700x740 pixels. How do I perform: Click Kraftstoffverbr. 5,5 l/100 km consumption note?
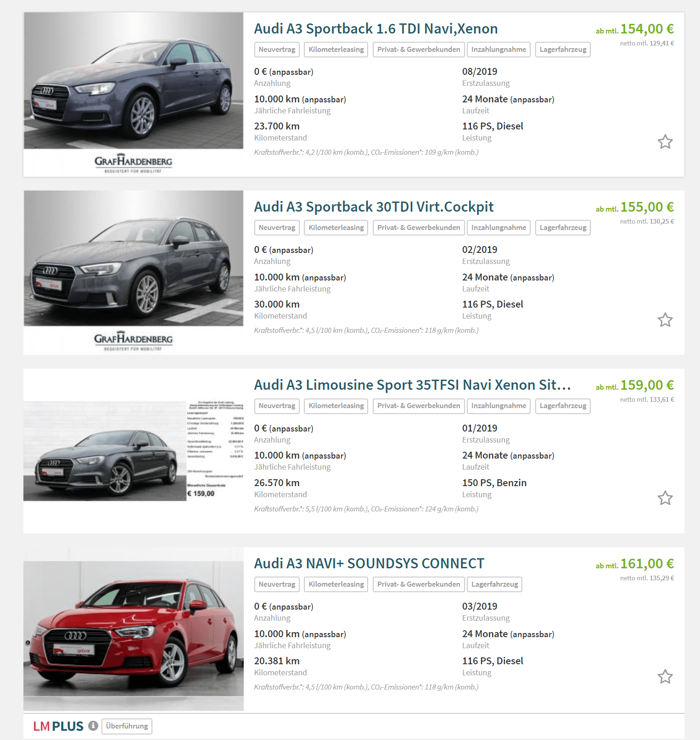[366, 509]
